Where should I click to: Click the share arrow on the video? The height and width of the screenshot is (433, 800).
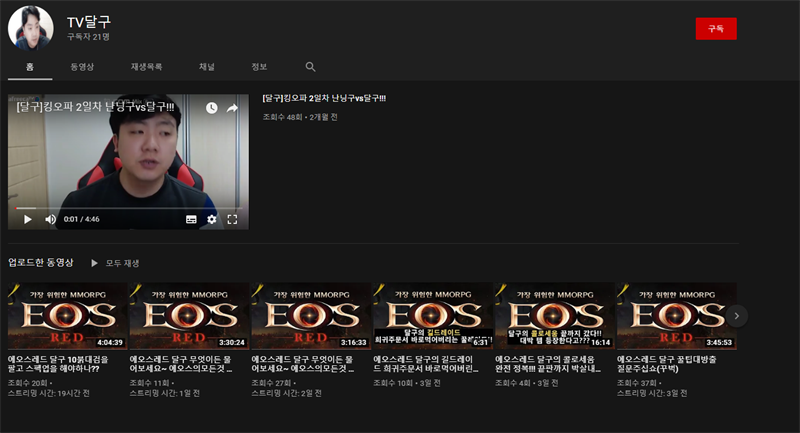coord(232,108)
